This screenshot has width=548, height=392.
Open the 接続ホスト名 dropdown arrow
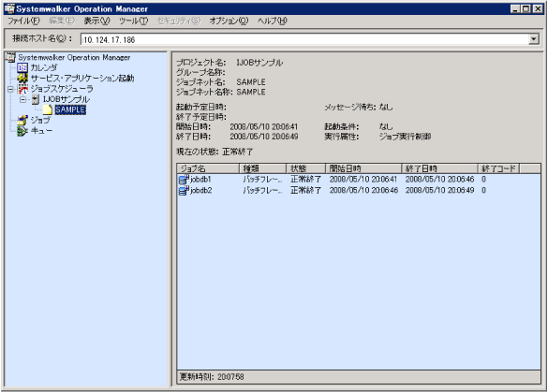tap(533, 39)
